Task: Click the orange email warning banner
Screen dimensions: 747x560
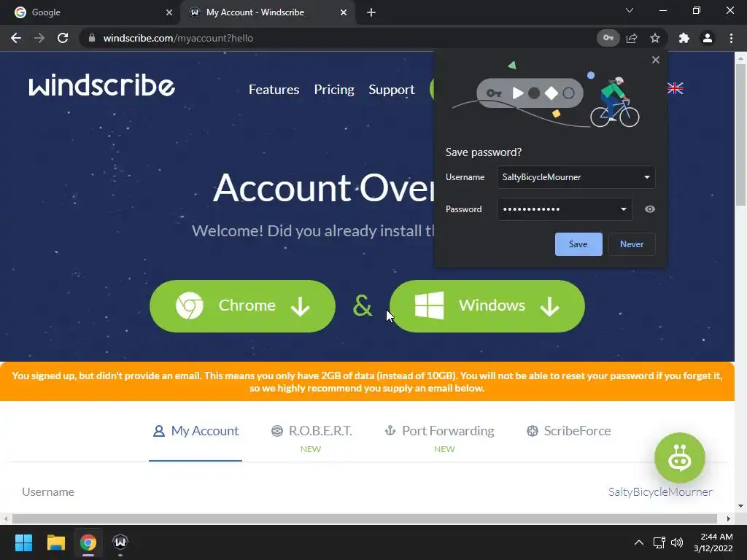Action: coord(367,381)
